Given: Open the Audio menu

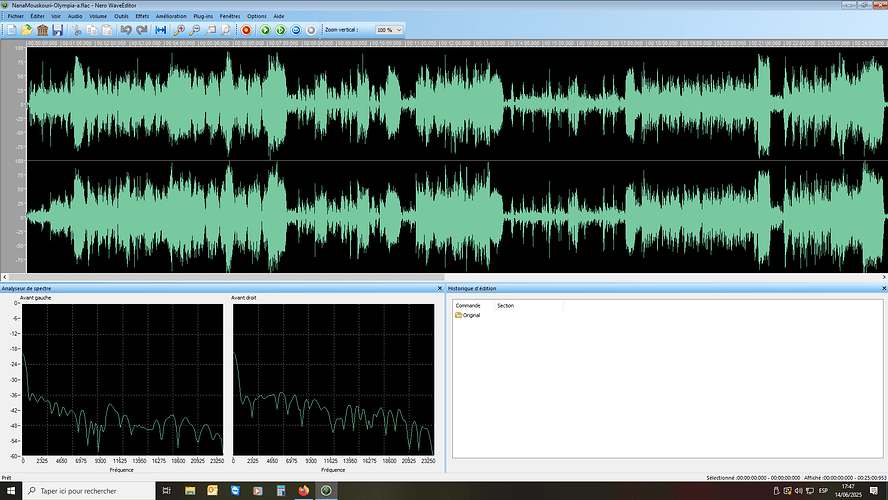Looking at the screenshot, I should [75, 16].
